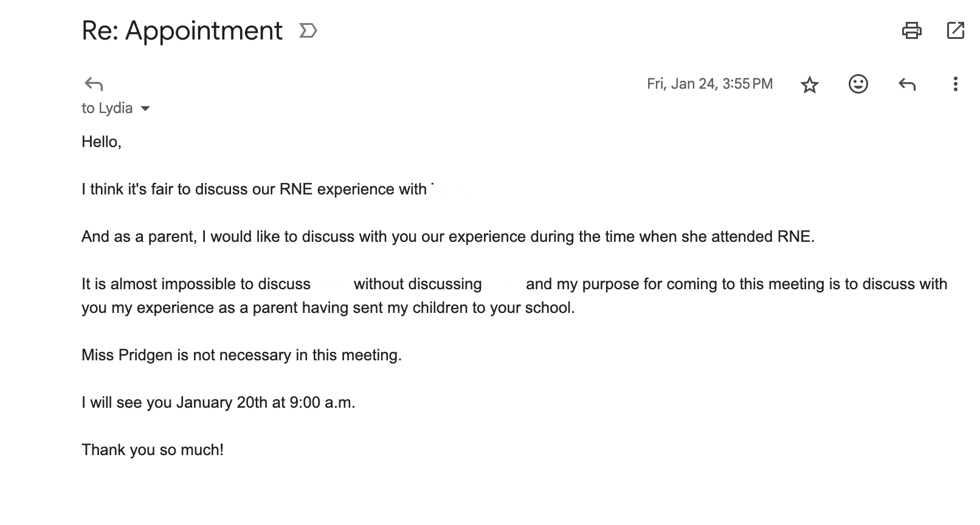Click the "Hello," greeting line
Viewport: 980px width, 525px height.
tap(102, 142)
